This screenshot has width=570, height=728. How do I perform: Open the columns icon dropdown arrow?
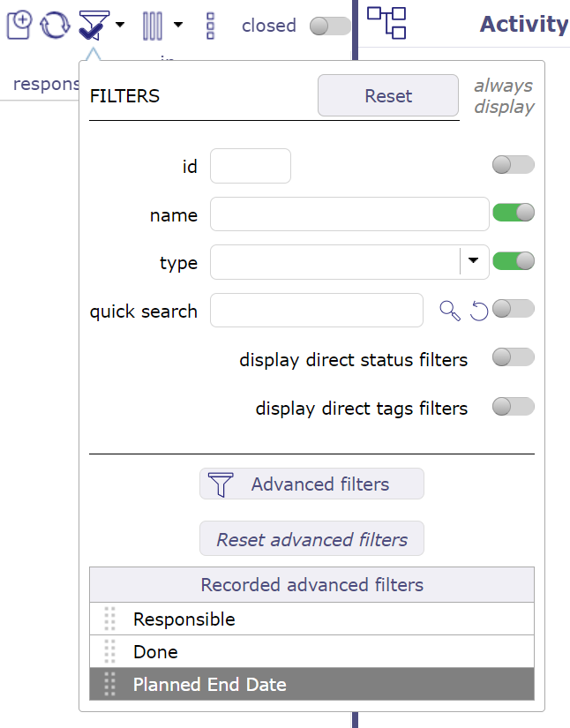click(176, 26)
